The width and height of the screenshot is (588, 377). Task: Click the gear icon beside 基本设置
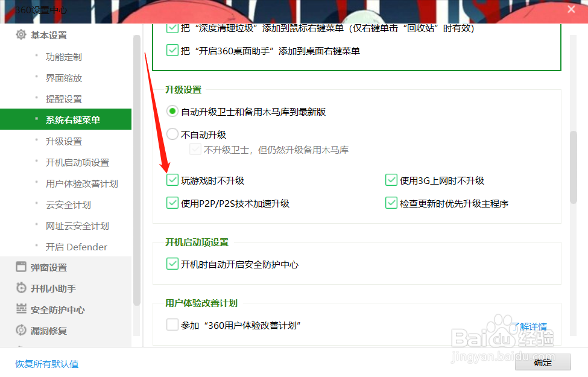[21, 35]
